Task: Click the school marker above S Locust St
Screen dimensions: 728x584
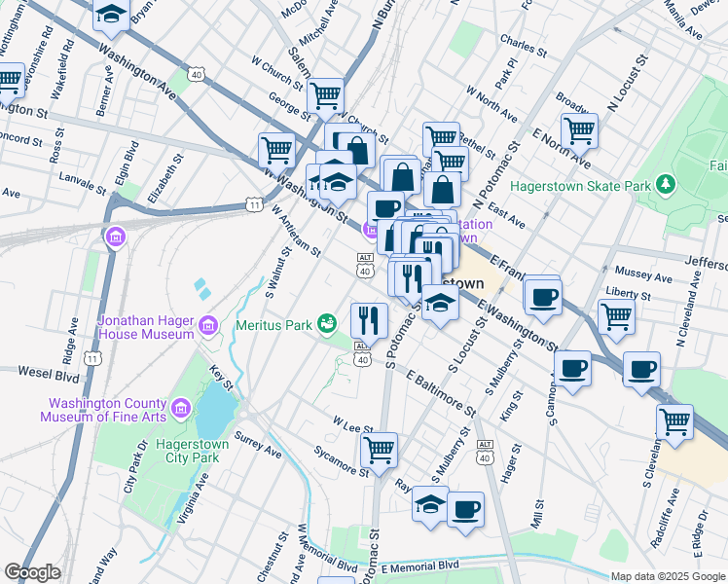Action: 440,303
